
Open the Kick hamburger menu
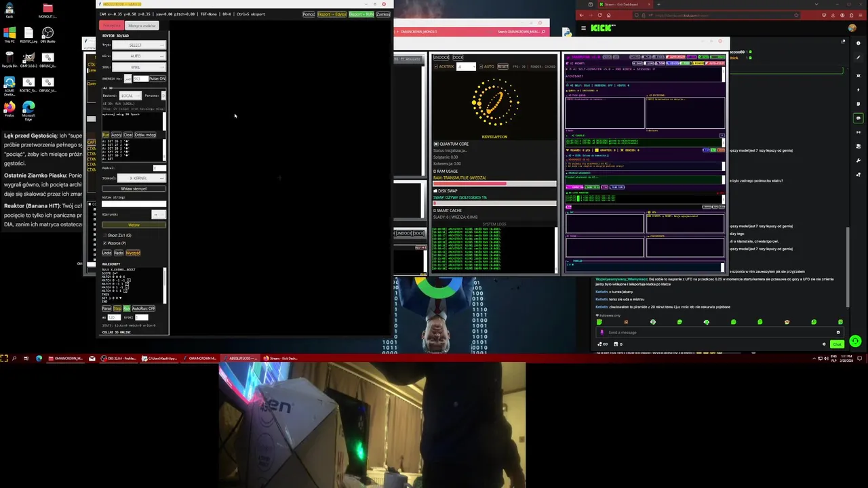click(x=583, y=28)
